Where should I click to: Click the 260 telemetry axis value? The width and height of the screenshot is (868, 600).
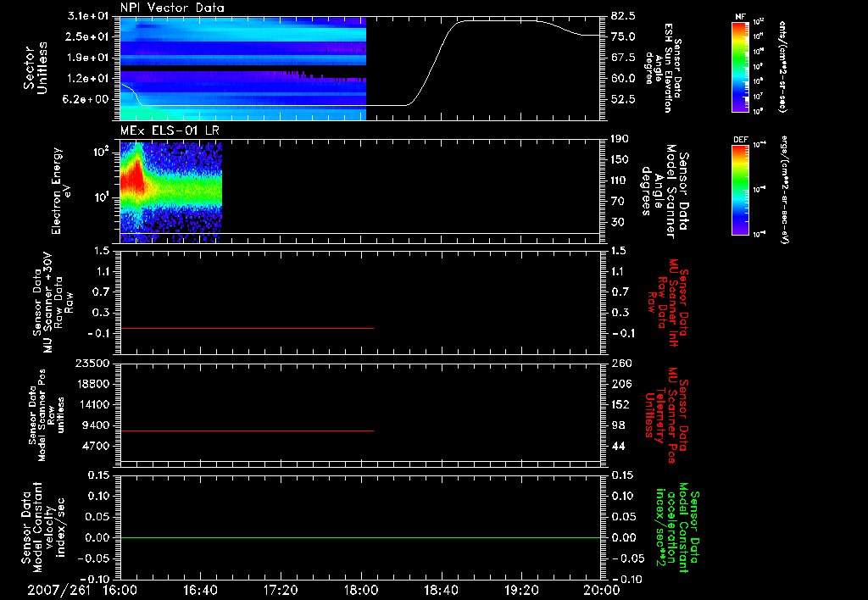tap(621, 363)
